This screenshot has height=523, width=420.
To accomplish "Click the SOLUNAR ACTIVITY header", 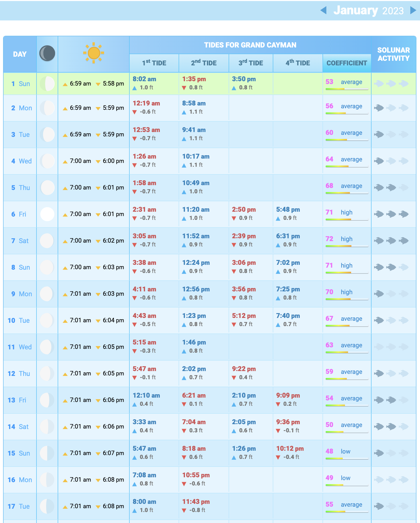I will tap(393, 54).
